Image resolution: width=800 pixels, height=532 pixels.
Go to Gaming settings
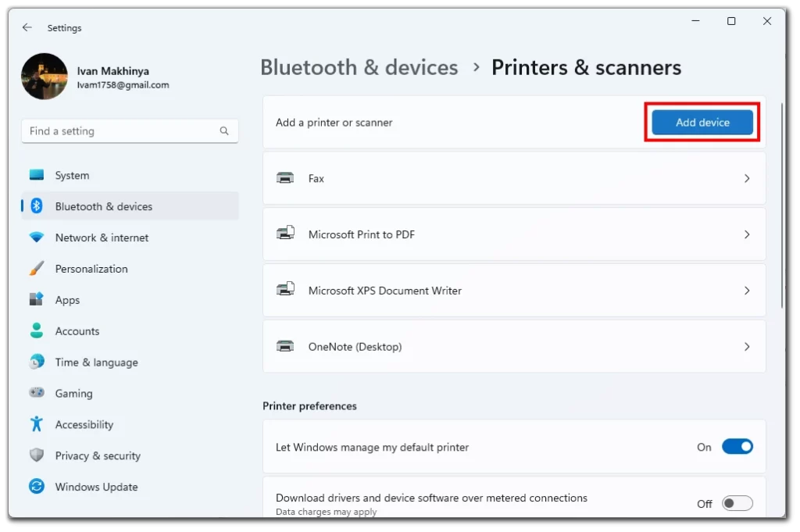(130, 393)
